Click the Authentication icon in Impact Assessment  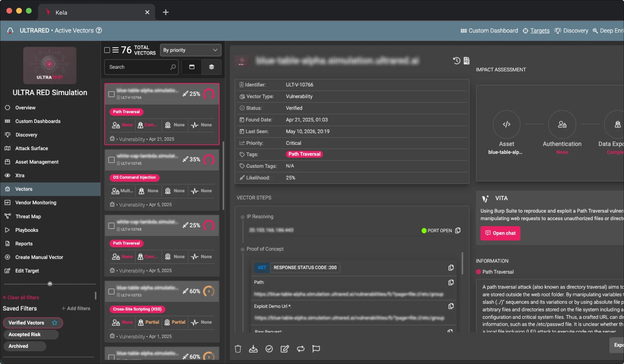(x=562, y=124)
